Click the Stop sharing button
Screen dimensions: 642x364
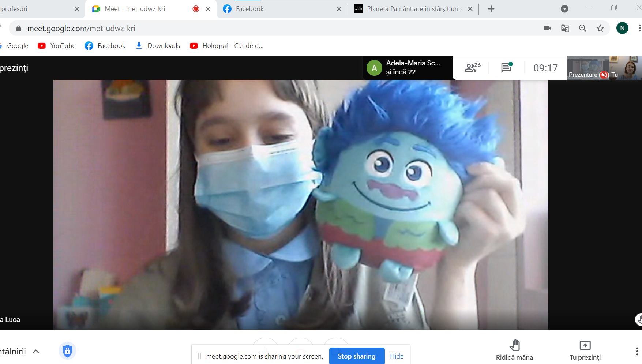pyautogui.click(x=357, y=356)
